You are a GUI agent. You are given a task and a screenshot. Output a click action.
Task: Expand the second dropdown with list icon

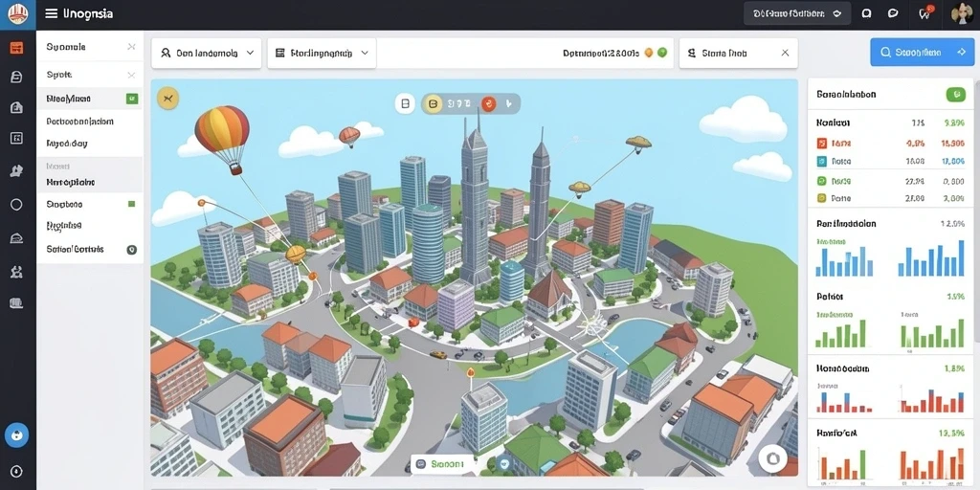coord(322,54)
